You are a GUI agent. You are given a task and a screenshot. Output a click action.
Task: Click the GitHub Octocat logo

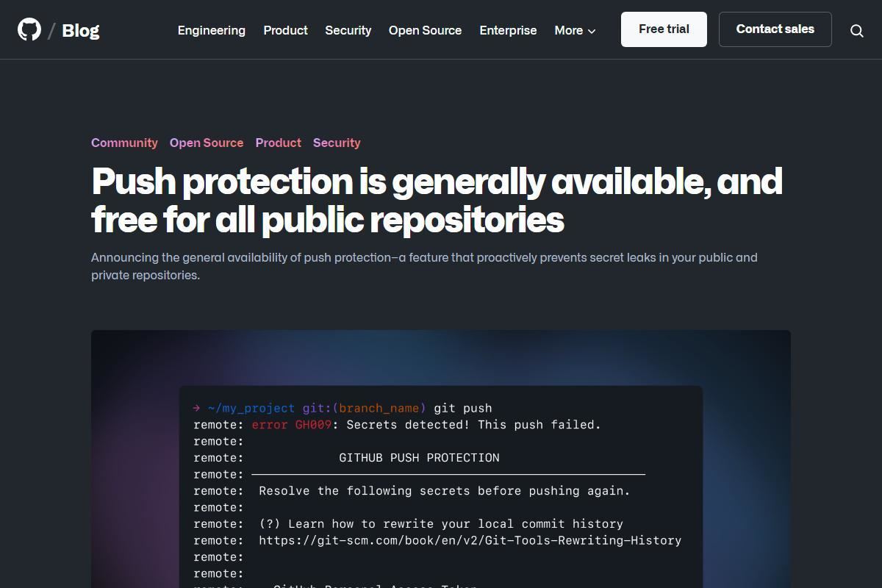(x=29, y=29)
